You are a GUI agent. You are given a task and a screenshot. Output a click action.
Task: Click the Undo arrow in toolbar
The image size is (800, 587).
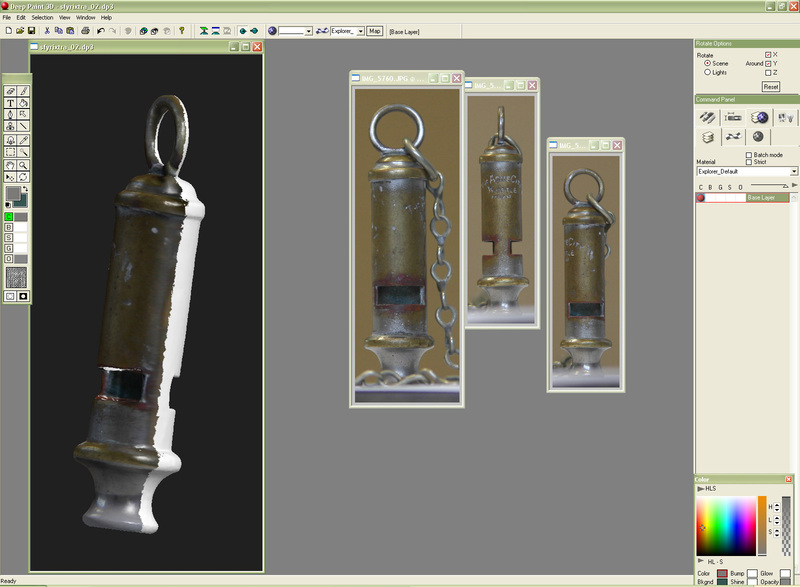[x=98, y=31]
